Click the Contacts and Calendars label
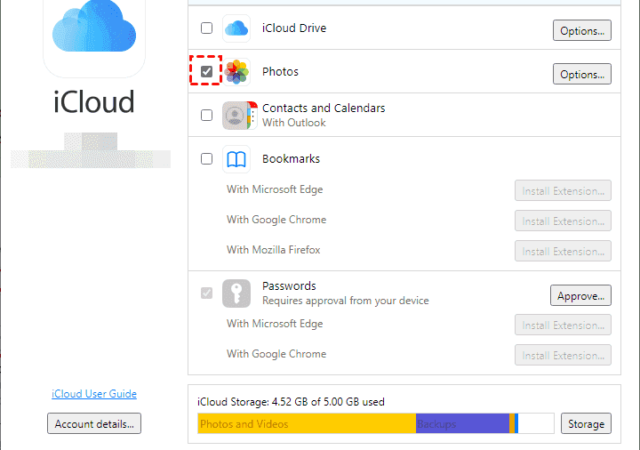The image size is (640, 450). point(324,108)
